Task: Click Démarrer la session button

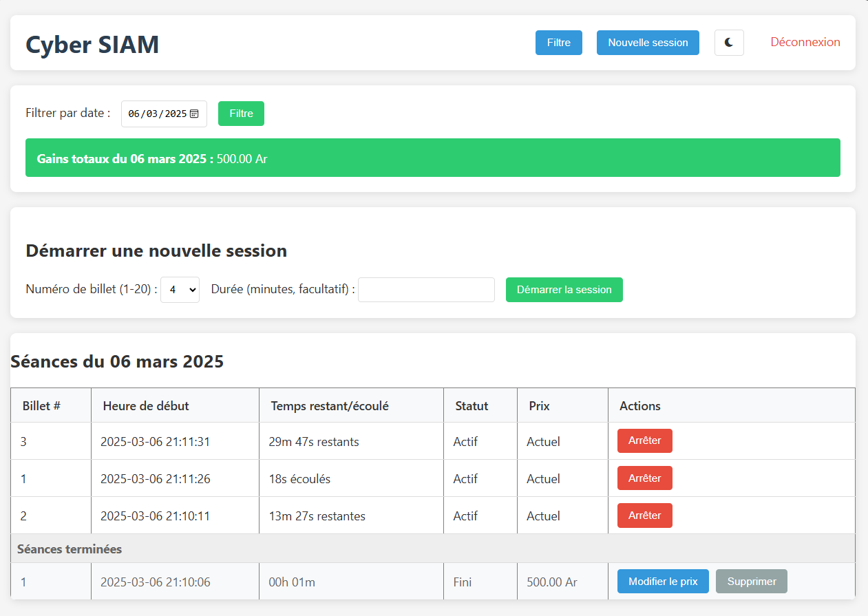Action: pos(564,290)
